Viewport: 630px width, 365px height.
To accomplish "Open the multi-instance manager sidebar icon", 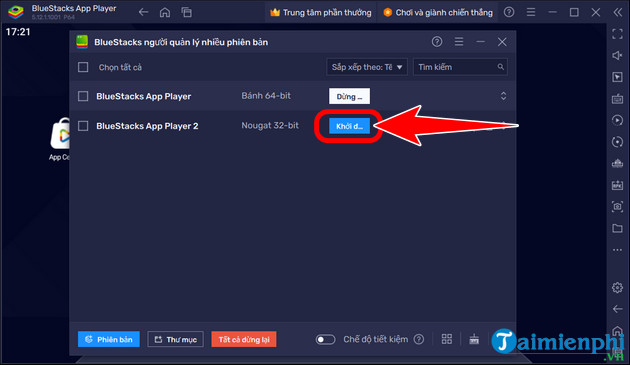I will (618, 163).
